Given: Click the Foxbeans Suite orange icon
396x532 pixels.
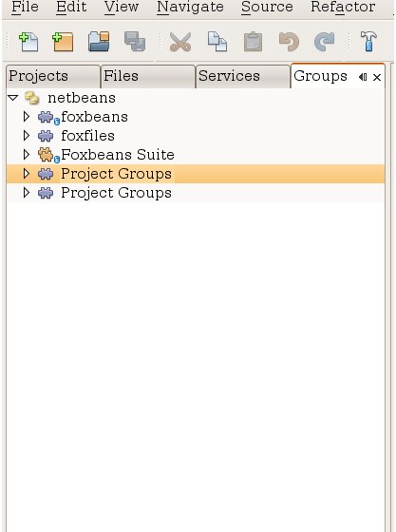Looking at the screenshot, I should (48, 156).
